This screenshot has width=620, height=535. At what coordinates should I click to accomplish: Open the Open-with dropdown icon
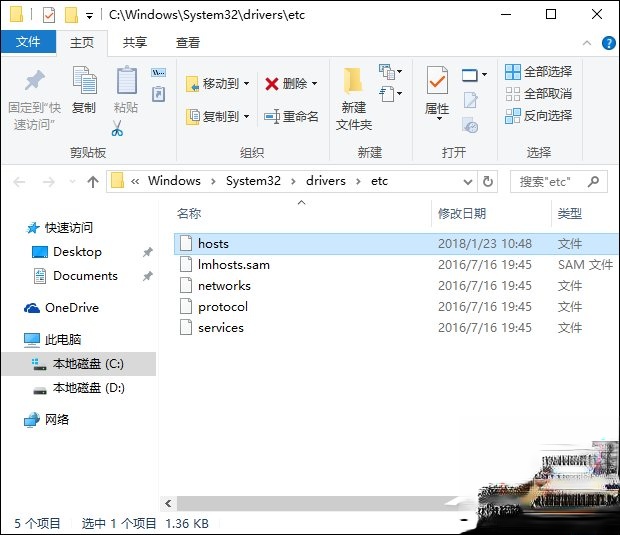[474, 75]
